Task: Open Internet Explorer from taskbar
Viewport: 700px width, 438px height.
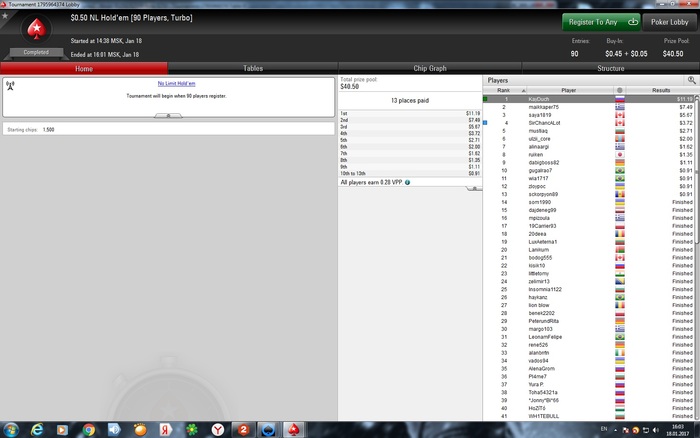Action: click(x=37, y=430)
